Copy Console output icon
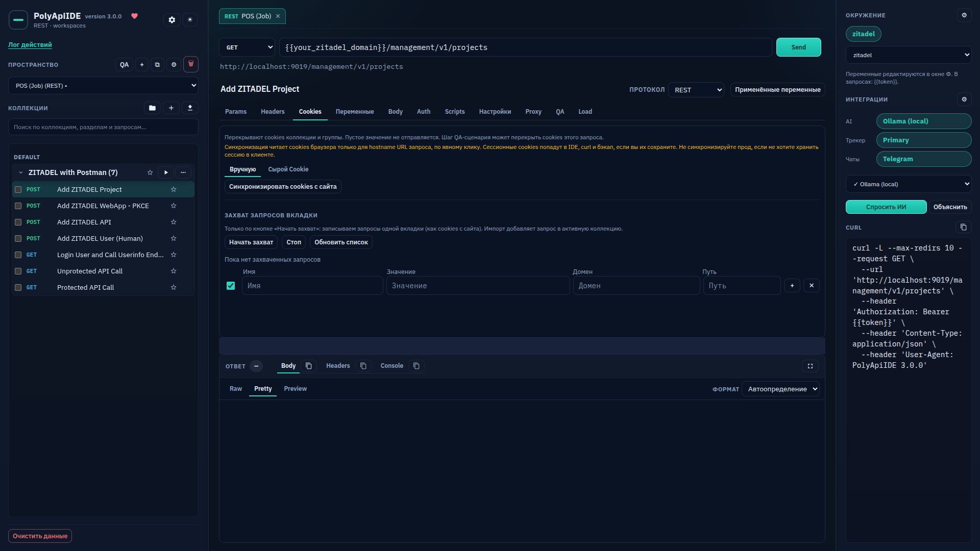 pyautogui.click(x=416, y=366)
